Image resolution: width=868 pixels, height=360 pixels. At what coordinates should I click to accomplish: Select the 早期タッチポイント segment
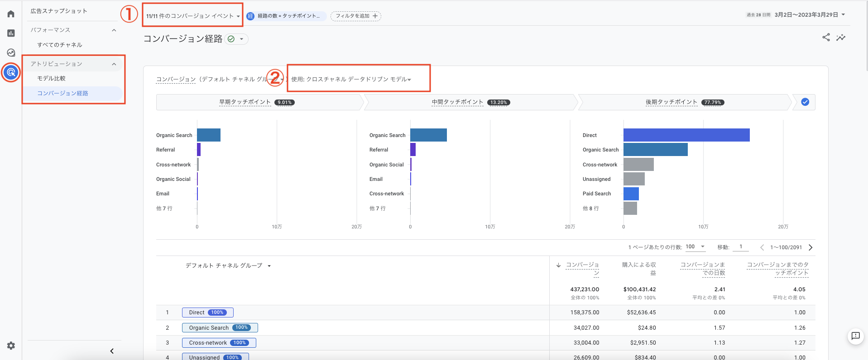259,102
